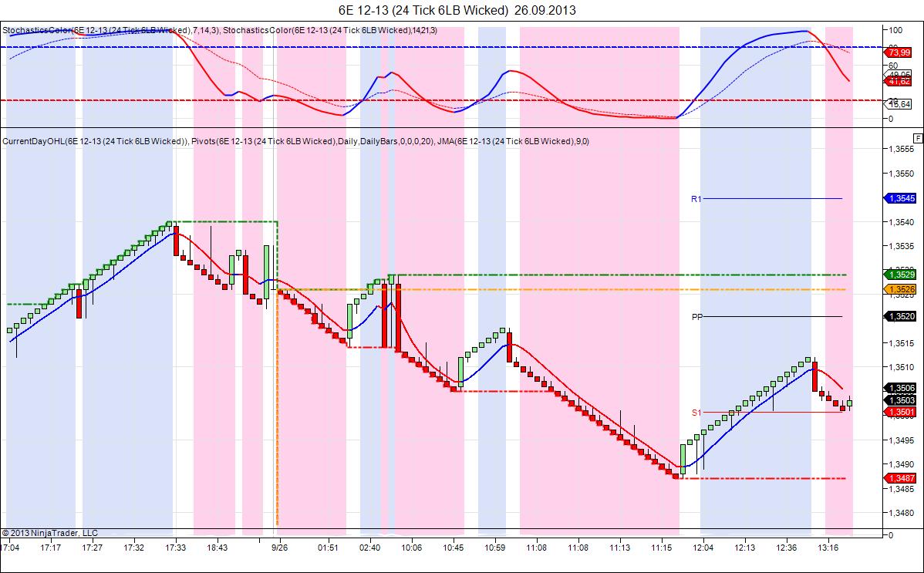
Task: Click the 18:43 time axis label
Action: tap(217, 548)
